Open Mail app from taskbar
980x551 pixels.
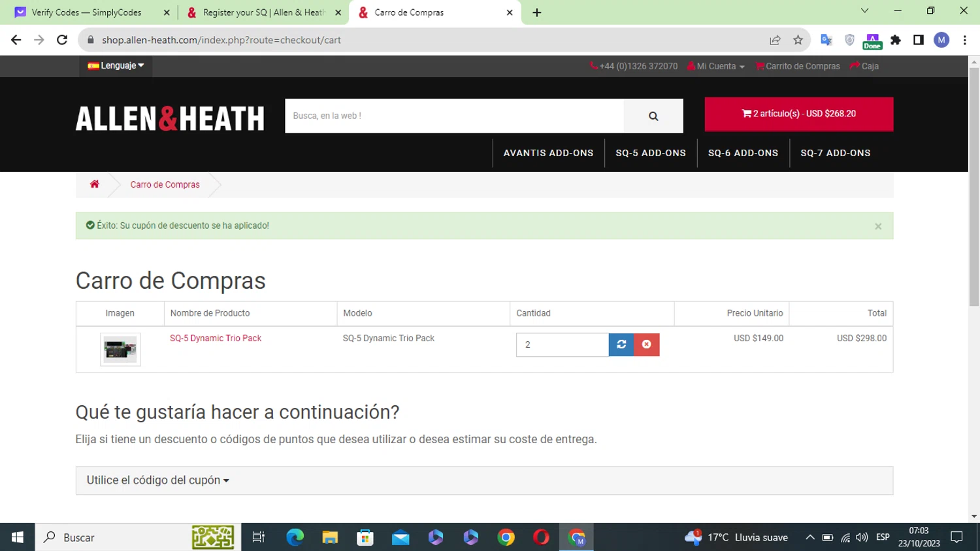(x=400, y=537)
